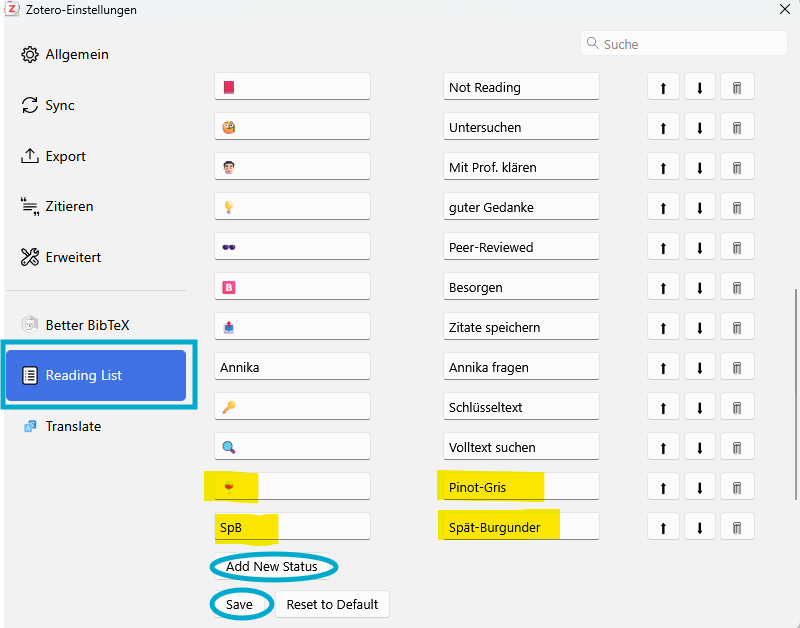Move the Not Reading status down
This screenshot has height=628, width=800.
point(699,87)
